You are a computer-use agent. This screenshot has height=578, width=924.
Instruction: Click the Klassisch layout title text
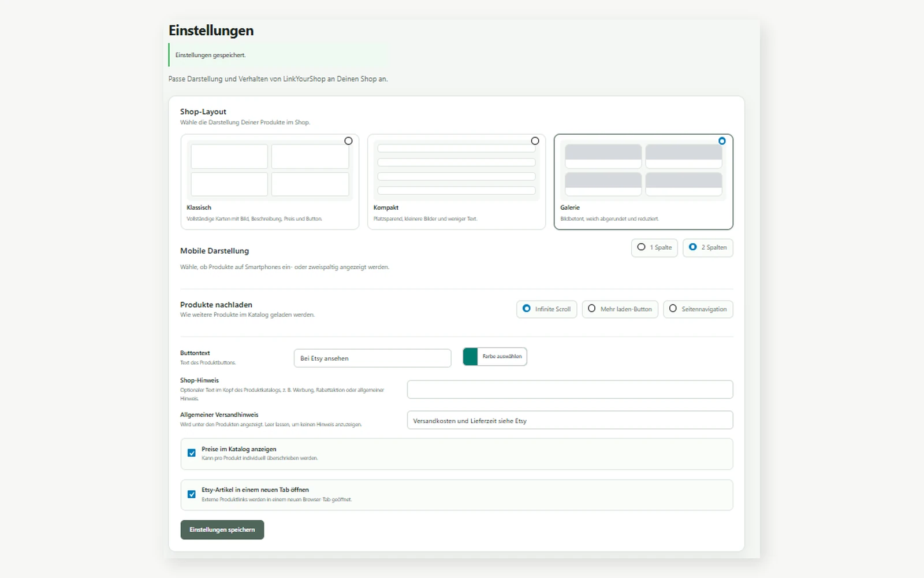[x=199, y=208]
